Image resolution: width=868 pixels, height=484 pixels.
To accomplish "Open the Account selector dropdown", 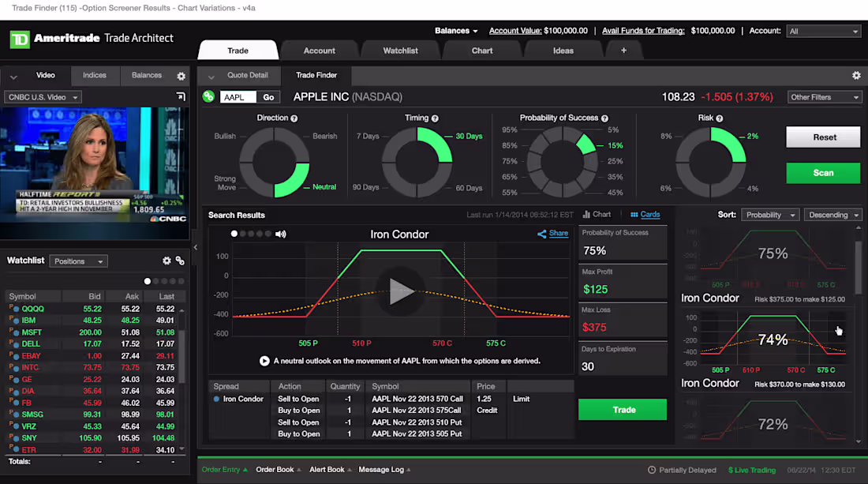I will 823,31.
